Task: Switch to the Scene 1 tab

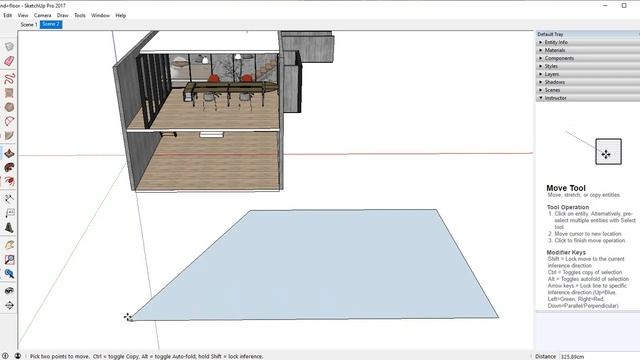Action: [x=29, y=24]
